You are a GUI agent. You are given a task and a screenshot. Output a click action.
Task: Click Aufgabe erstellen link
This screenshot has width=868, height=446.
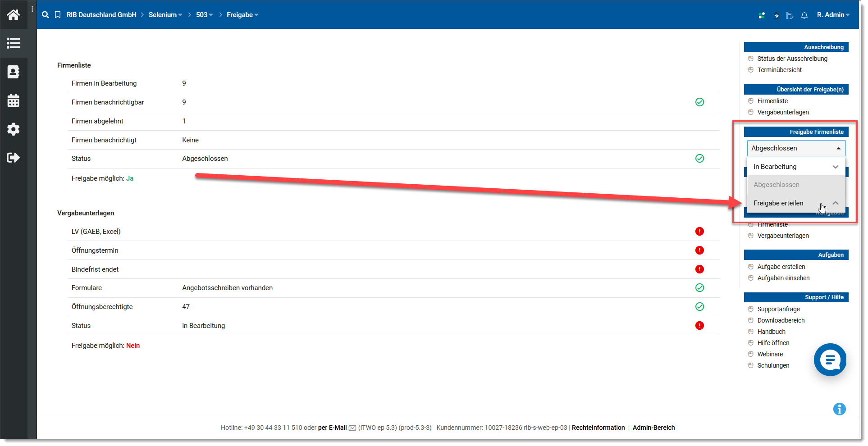[x=781, y=267]
